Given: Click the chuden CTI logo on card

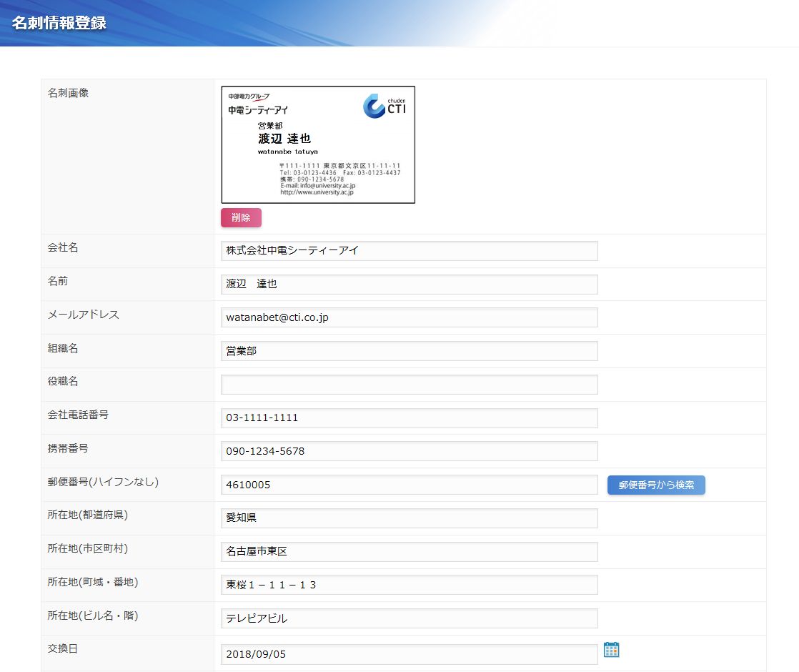Looking at the screenshot, I should click(x=384, y=106).
